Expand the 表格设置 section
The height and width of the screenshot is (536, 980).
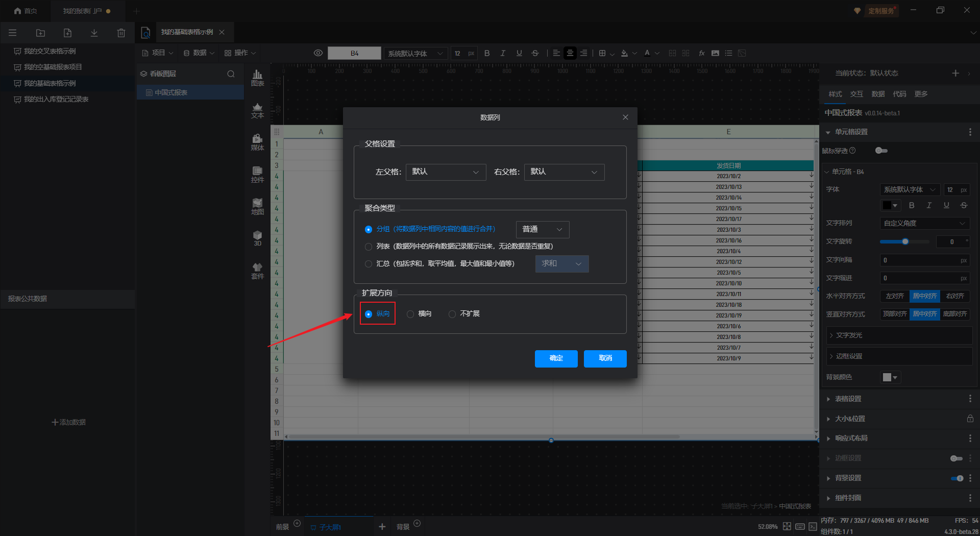(x=848, y=399)
